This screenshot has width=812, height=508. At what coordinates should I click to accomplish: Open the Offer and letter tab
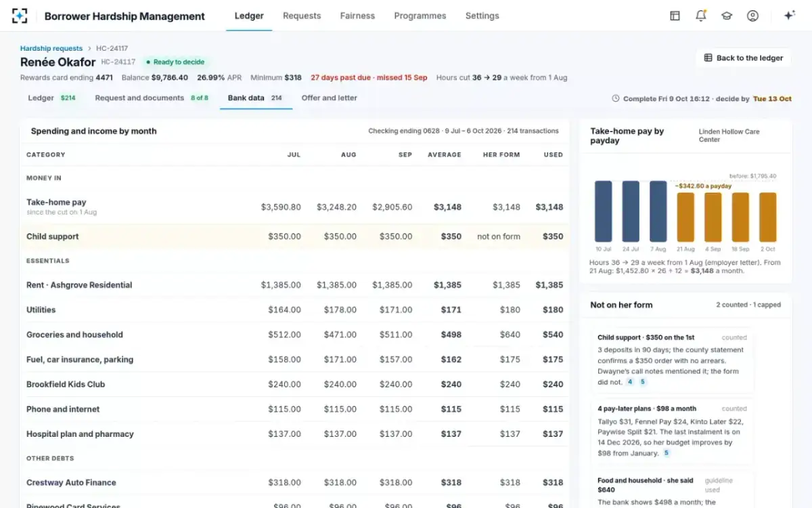pyautogui.click(x=330, y=98)
